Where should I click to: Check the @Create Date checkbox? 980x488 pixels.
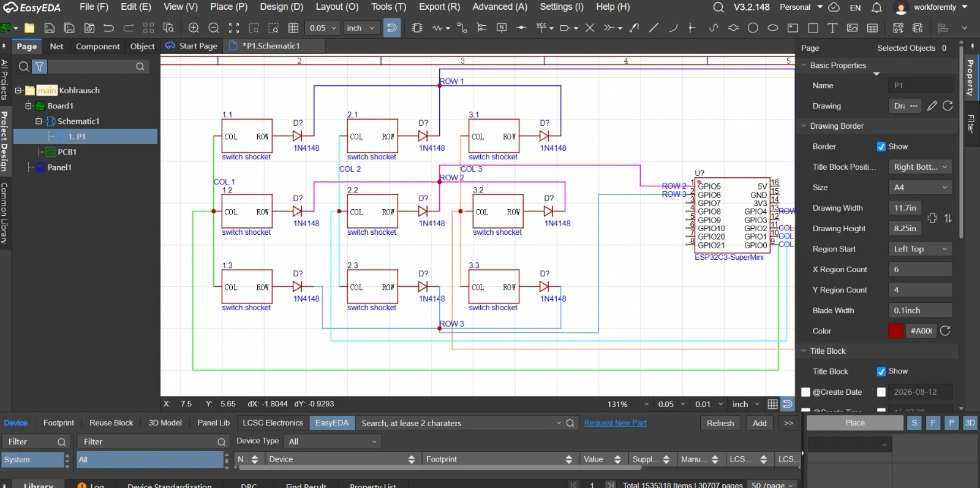pyautogui.click(x=806, y=392)
